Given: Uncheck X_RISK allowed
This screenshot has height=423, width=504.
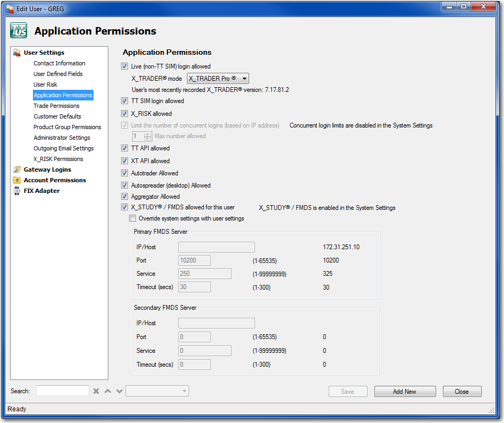Looking at the screenshot, I should 125,113.
